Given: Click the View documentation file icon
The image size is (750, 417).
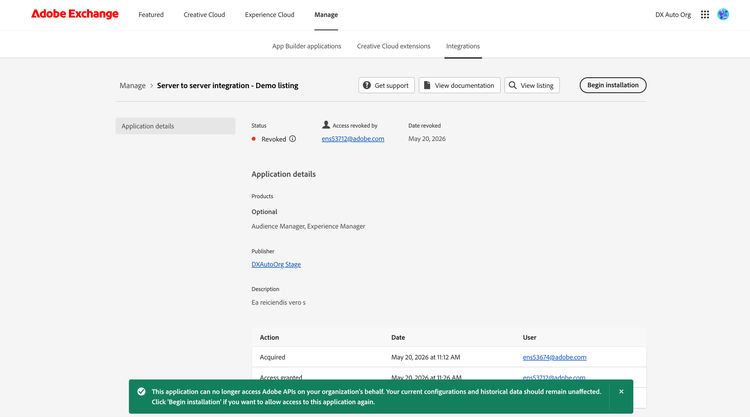Looking at the screenshot, I should (x=427, y=85).
